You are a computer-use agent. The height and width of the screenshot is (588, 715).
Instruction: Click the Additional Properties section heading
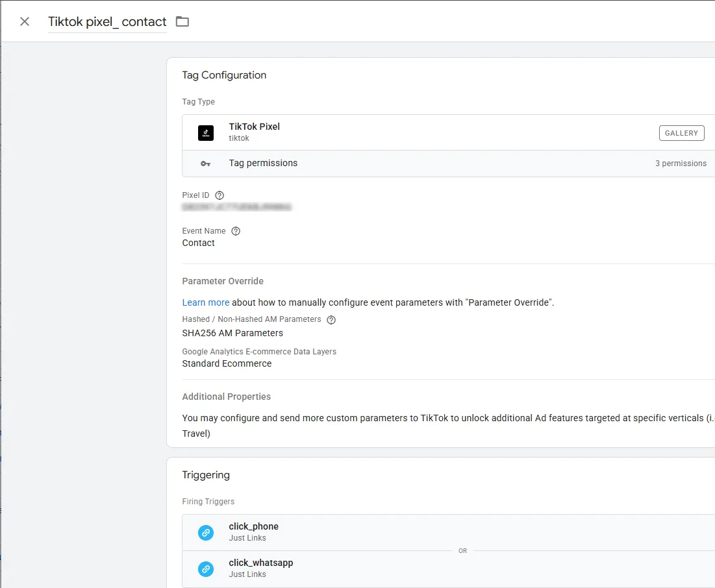coord(226,397)
